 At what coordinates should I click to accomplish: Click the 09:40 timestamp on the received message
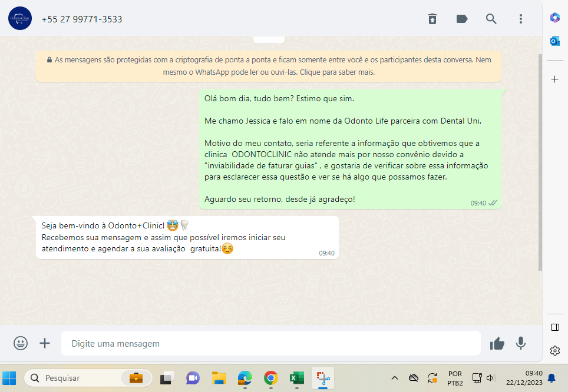(x=326, y=253)
